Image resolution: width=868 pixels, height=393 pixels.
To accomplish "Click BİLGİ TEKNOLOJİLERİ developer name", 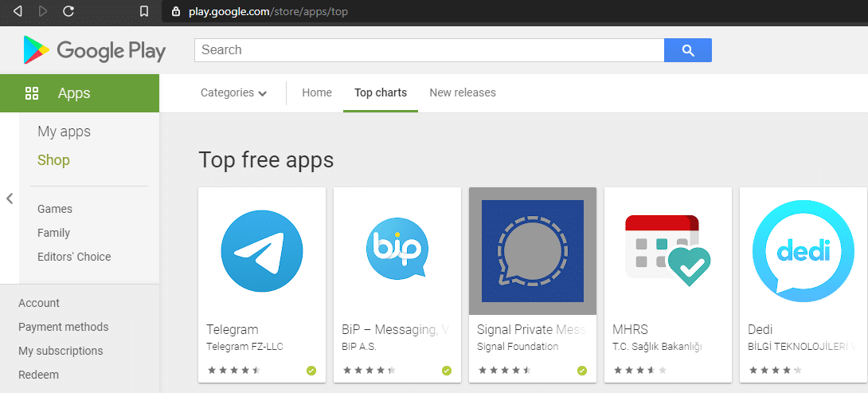I will pos(803,347).
